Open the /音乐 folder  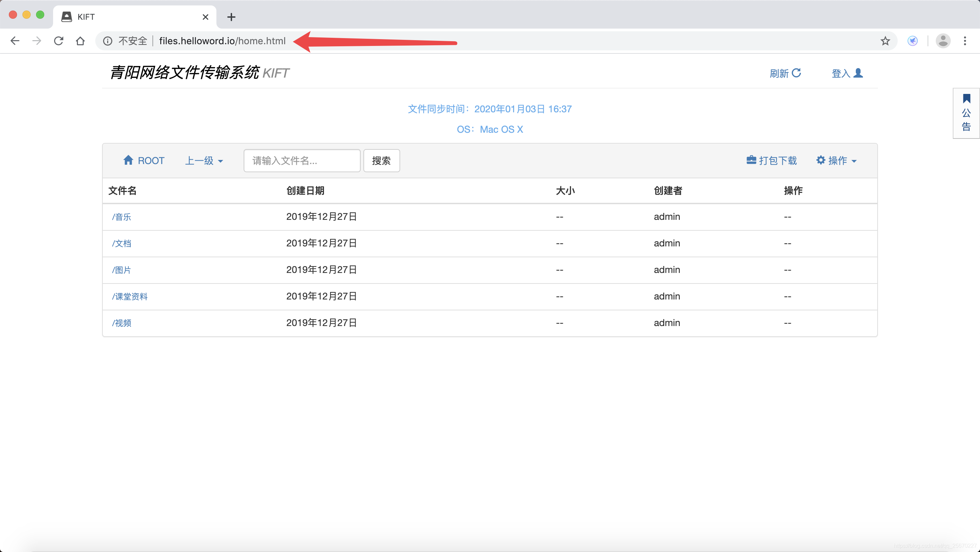click(122, 216)
